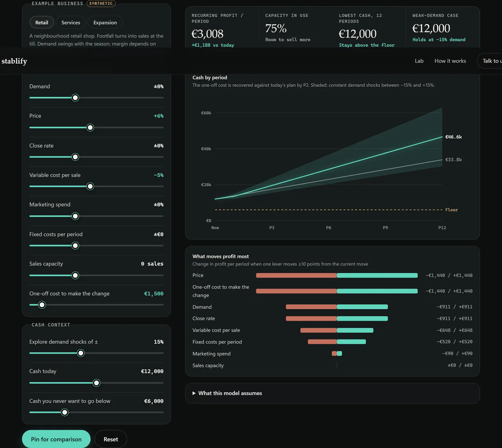
Task: Click the '€3,008' recurring profit value
Action: coord(207,34)
